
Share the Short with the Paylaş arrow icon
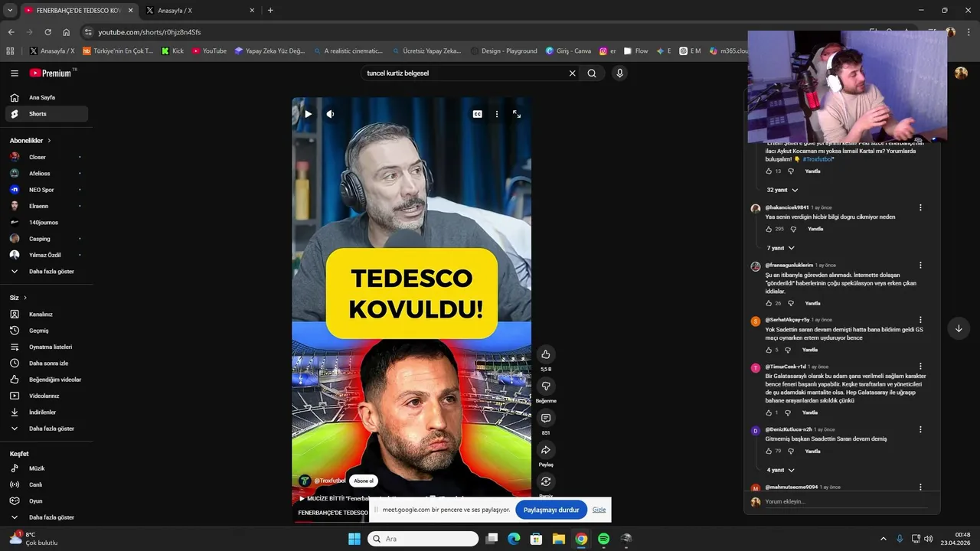(546, 450)
